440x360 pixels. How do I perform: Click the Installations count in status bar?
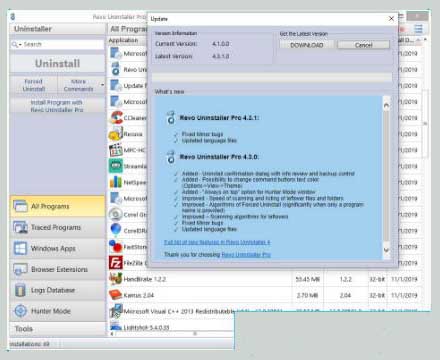click(x=29, y=344)
